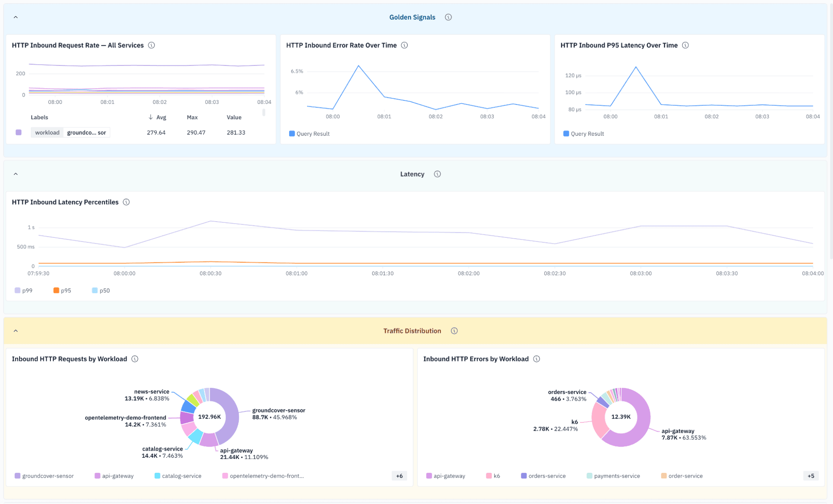This screenshot has height=504, width=833.
Task: Click the Traffic Distribution section title
Action: (412, 331)
